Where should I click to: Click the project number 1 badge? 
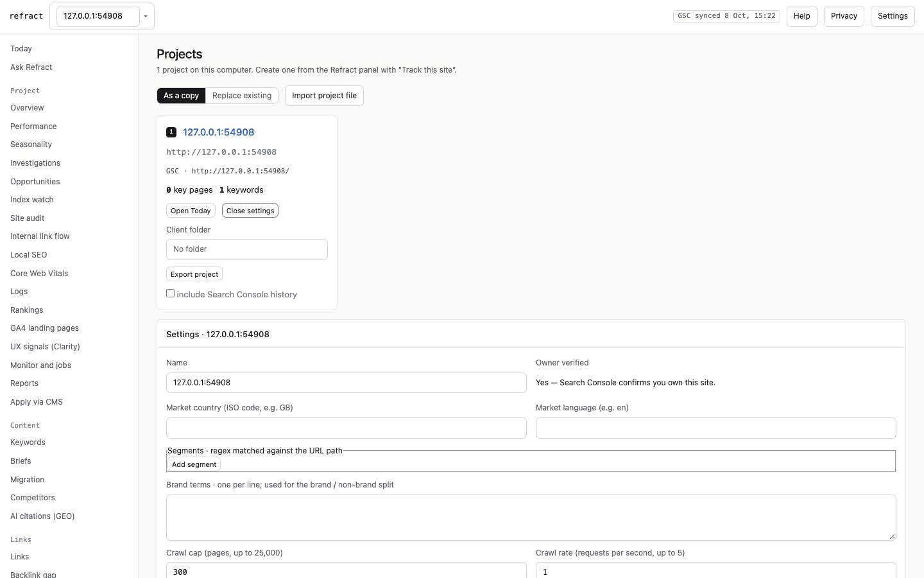pyautogui.click(x=171, y=132)
